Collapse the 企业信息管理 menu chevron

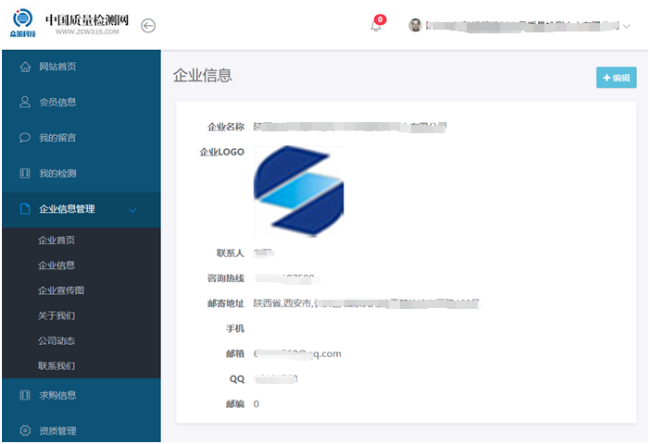click(132, 210)
